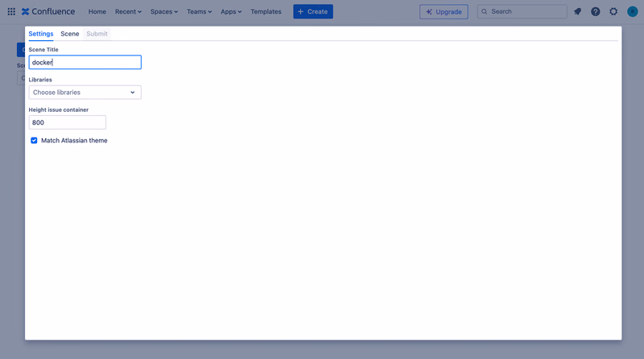The width and height of the screenshot is (644, 359).
Task: Open the app switcher grid icon
Action: point(11,11)
